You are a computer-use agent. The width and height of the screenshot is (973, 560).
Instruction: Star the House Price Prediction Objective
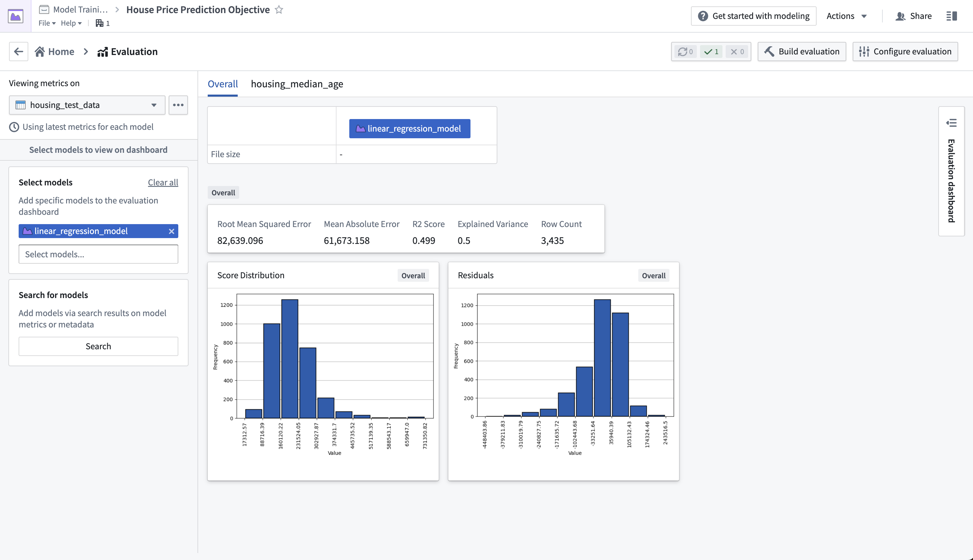(x=279, y=10)
